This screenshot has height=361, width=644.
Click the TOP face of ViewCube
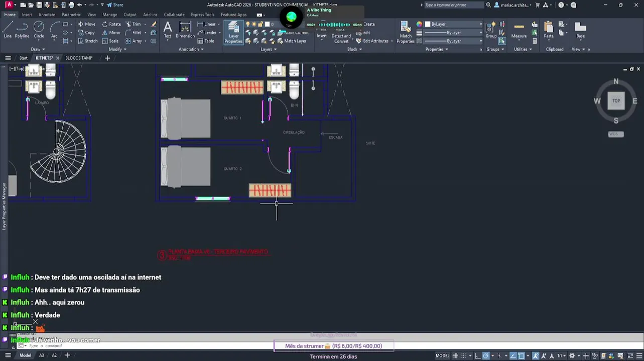(x=616, y=101)
